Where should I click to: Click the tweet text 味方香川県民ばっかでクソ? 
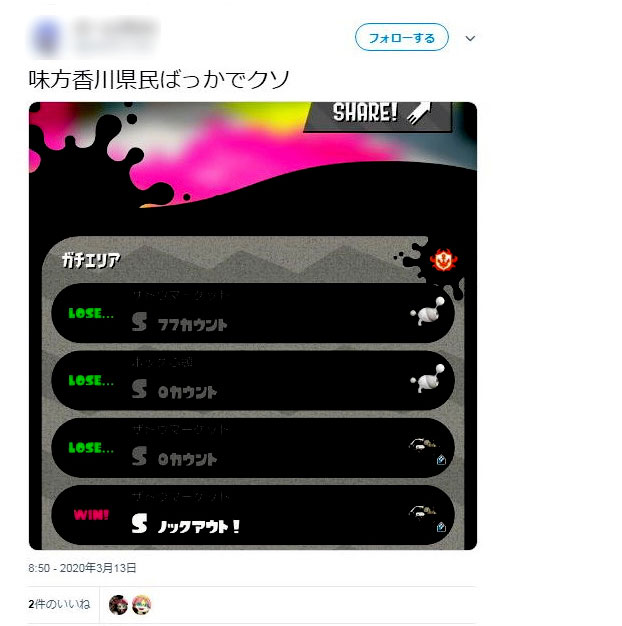(159, 79)
